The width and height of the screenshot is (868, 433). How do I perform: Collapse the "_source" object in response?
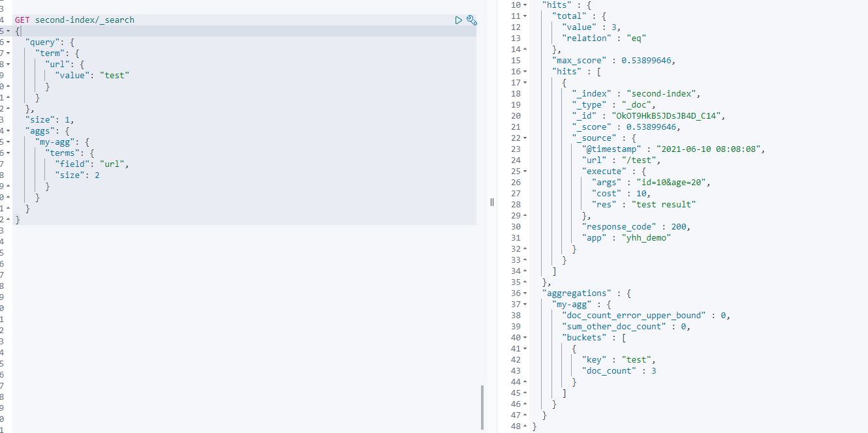[525, 138]
